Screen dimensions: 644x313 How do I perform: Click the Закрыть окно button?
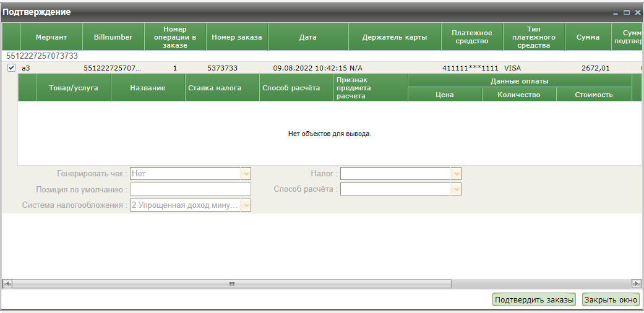coord(611,299)
